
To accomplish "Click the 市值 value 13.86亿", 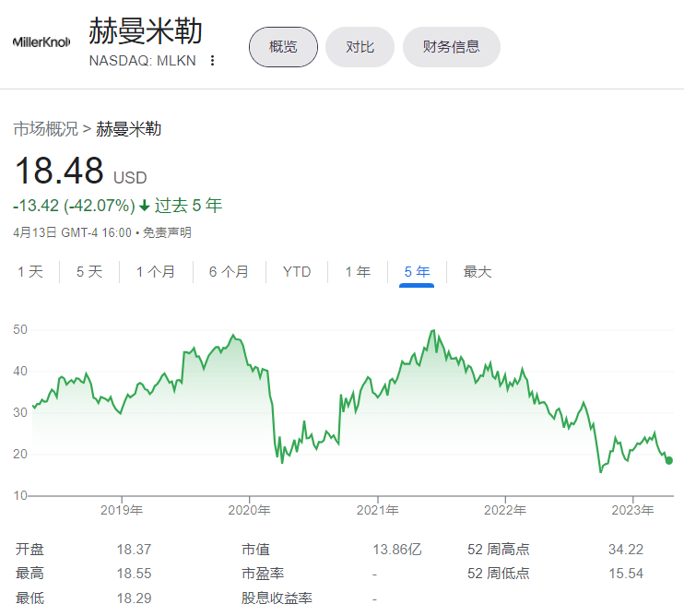I will (397, 550).
